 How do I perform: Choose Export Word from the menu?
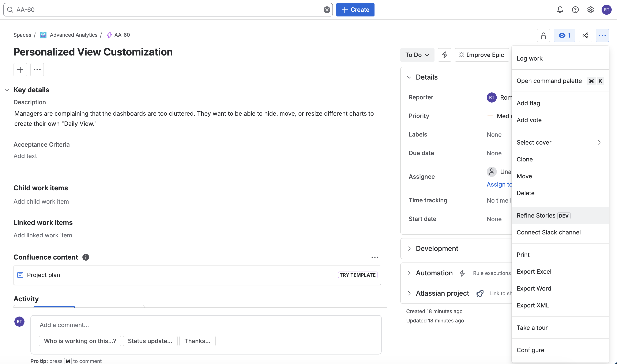534,288
